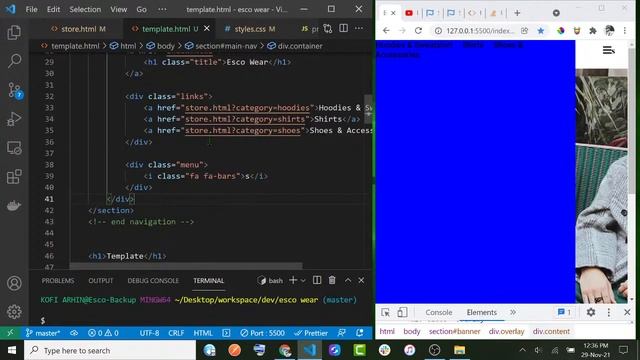Change HTML language mode
Screen dimensions: 640x360
click(x=203, y=333)
